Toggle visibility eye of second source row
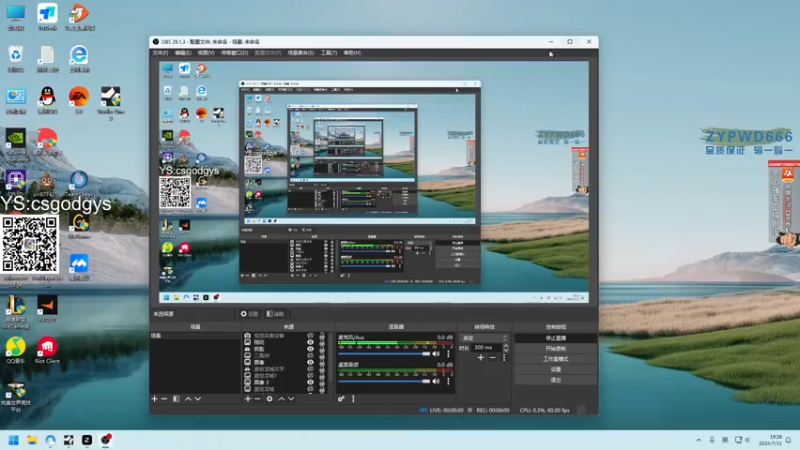 310,342
